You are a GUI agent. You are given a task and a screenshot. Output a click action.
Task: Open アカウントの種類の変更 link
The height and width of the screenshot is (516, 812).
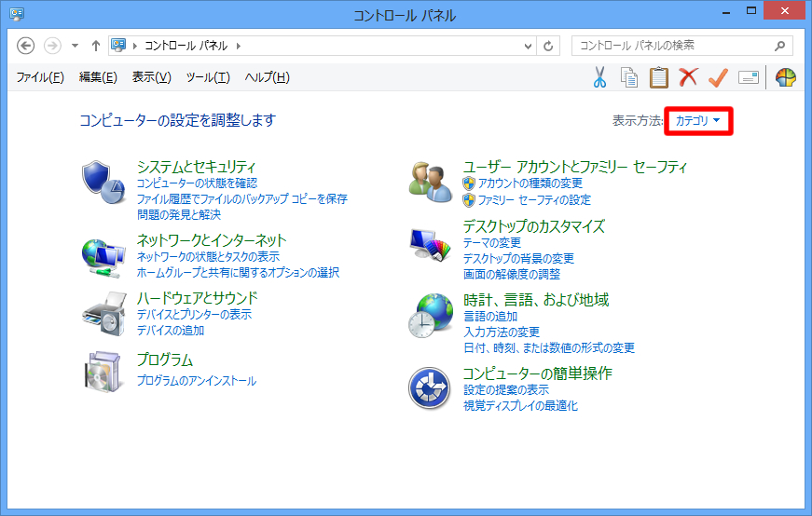click(530, 183)
